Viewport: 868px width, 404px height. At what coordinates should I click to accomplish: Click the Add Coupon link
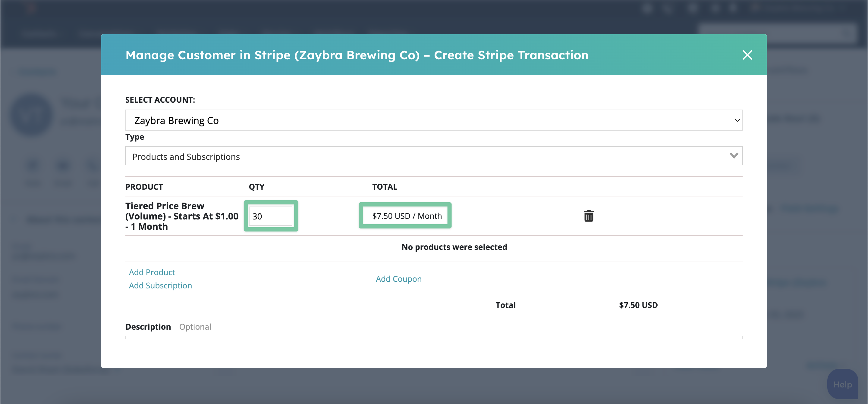[399, 279]
